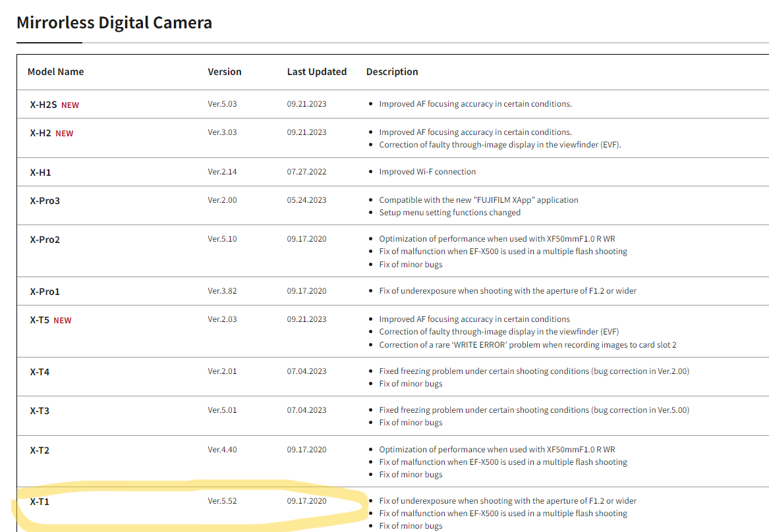Click the X-H2S update date 09.21.2023

306,104
